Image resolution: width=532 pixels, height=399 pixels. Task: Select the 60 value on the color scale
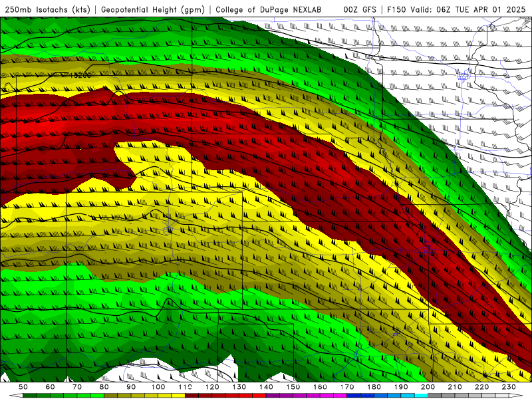point(50,387)
